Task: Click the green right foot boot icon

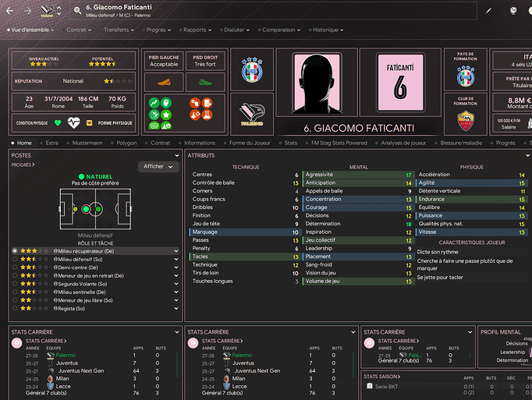Action: pyautogui.click(x=205, y=82)
